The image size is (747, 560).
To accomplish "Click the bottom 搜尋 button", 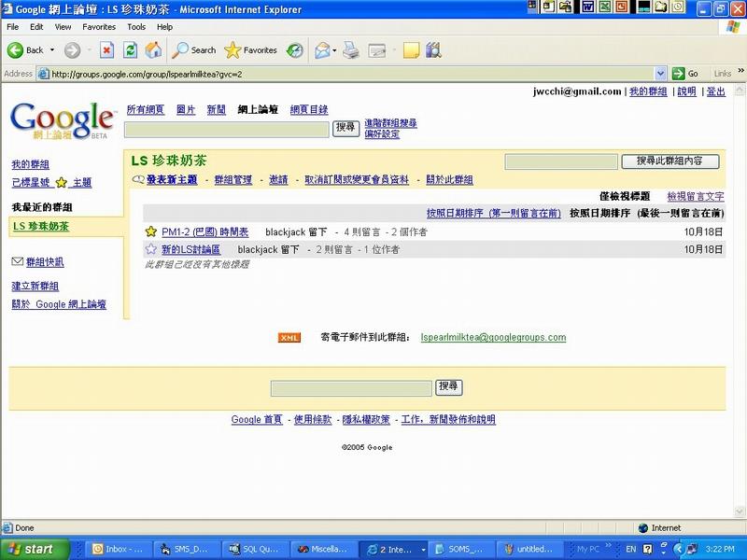I will coord(448,386).
